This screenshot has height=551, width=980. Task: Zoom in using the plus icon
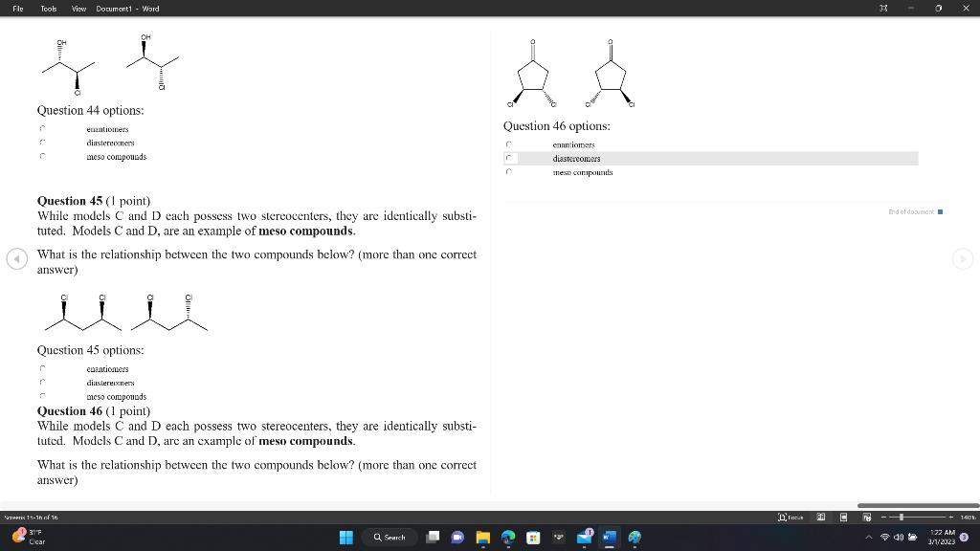(x=950, y=517)
